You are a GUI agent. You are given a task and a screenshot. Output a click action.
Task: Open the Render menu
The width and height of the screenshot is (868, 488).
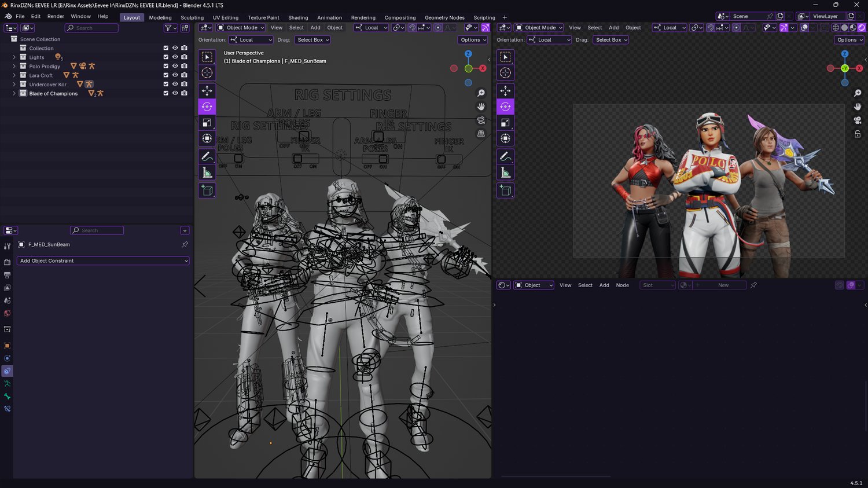[56, 16]
